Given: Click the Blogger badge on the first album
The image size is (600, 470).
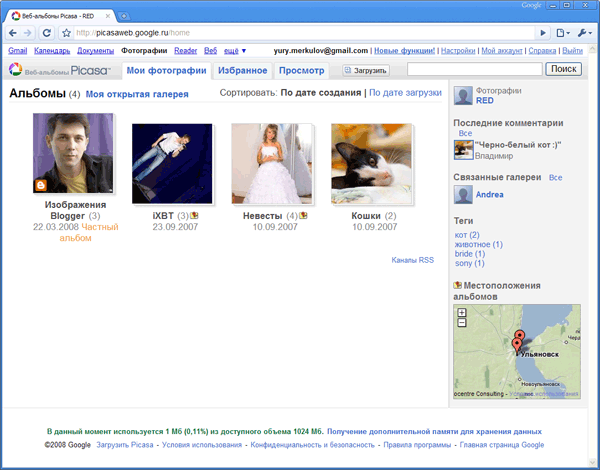Looking at the screenshot, I should pos(41,185).
